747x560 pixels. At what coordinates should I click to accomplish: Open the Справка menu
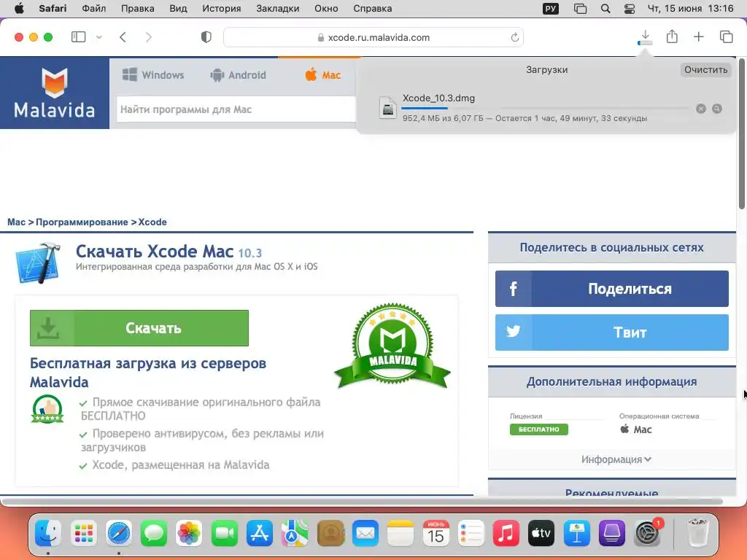coord(373,9)
